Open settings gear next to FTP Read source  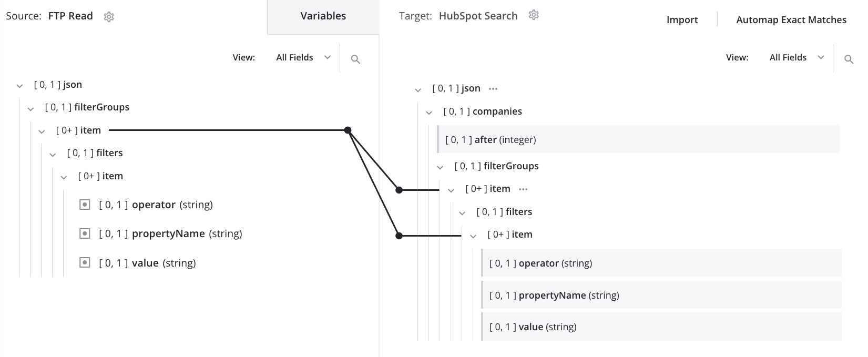[109, 16]
